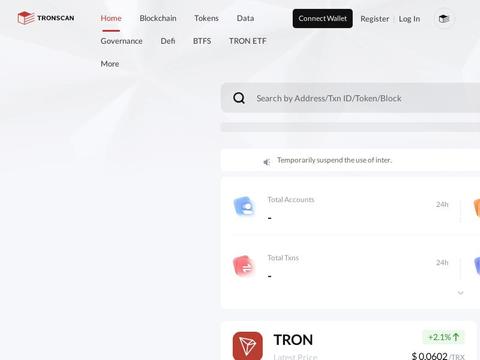Image resolution: width=480 pixels, height=360 pixels.
Task: Click the Total Txns label
Action: (x=283, y=258)
